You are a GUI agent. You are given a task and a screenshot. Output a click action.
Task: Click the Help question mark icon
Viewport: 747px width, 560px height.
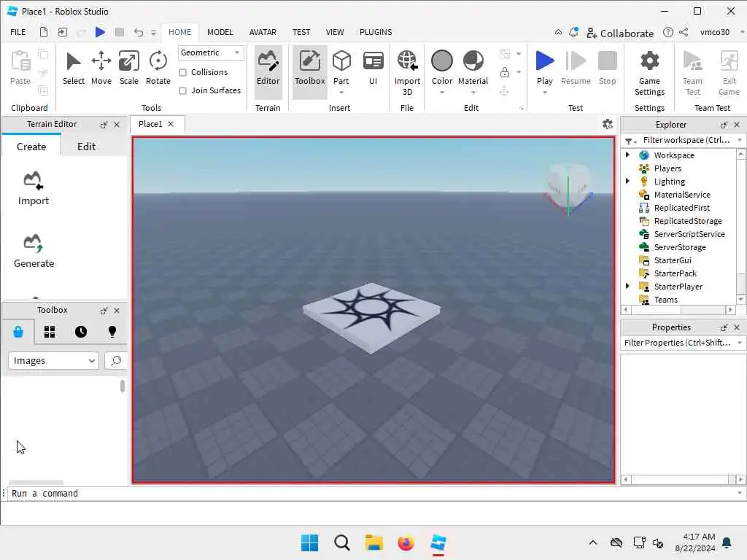pyautogui.click(x=668, y=32)
